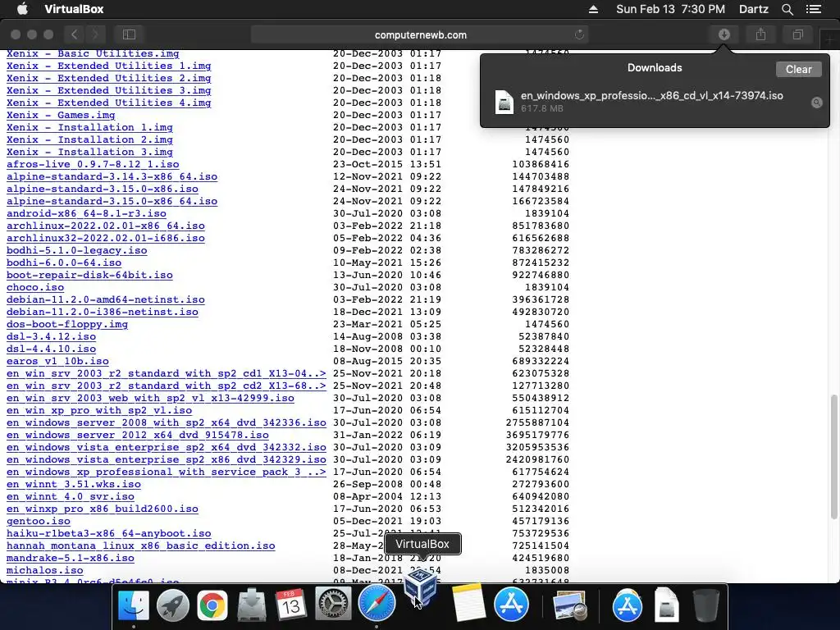Launch Google Chrome from the Dock

(212, 605)
